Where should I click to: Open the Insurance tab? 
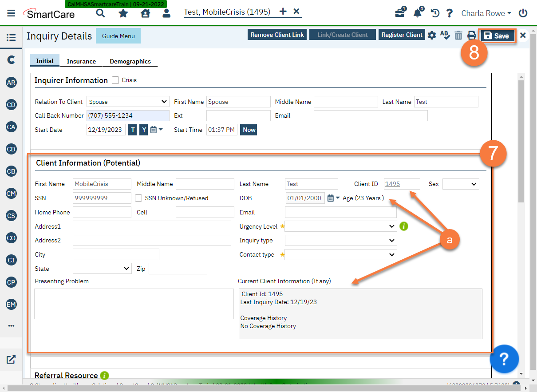pos(82,61)
